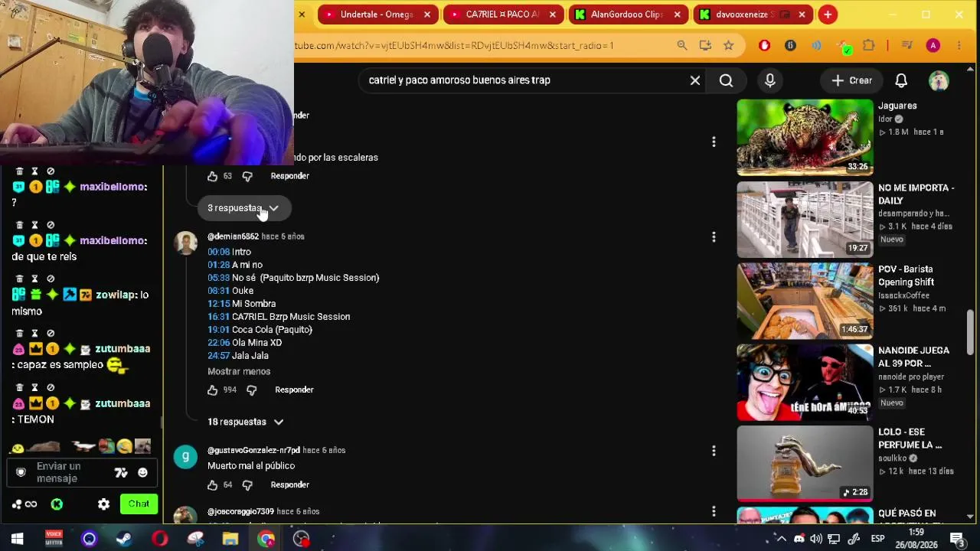Reply to the "Muerto mal el público" comment
The height and width of the screenshot is (551, 980).
tap(289, 485)
